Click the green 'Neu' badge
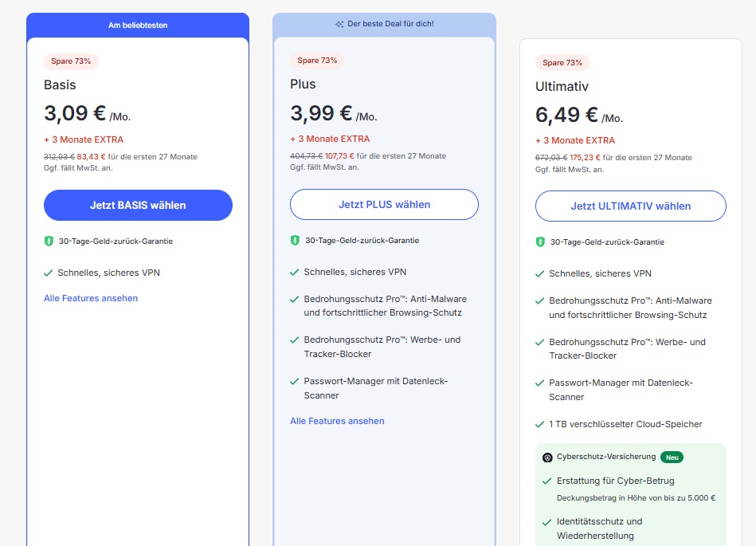 tap(672, 457)
